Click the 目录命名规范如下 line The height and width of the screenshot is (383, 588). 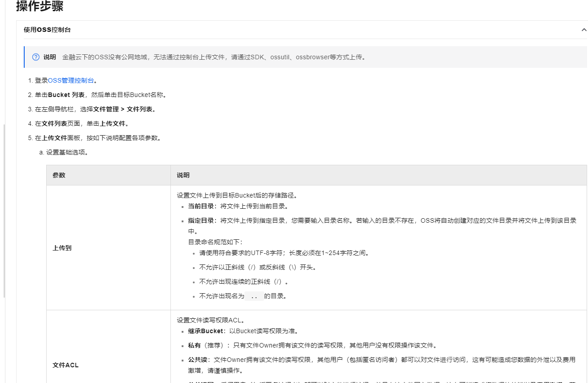(215, 242)
